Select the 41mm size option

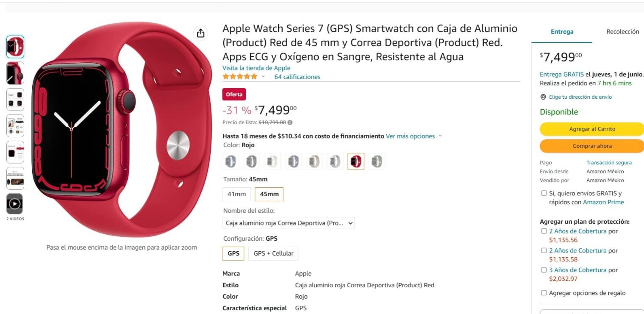pos(236,194)
